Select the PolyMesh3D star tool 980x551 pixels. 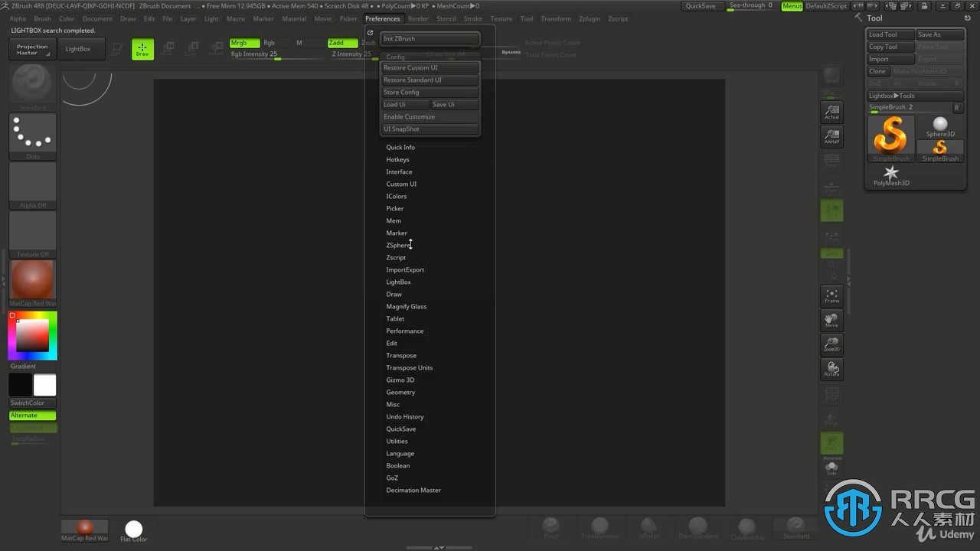(x=891, y=176)
